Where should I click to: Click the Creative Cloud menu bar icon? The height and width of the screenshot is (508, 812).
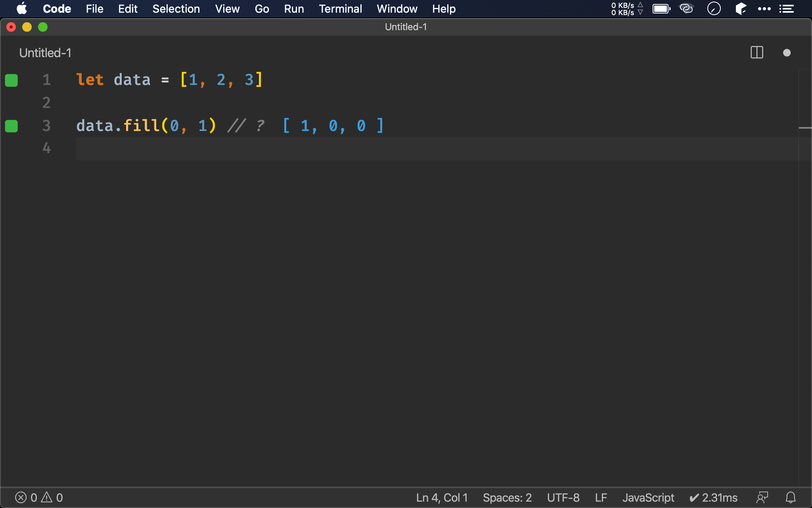(686, 8)
